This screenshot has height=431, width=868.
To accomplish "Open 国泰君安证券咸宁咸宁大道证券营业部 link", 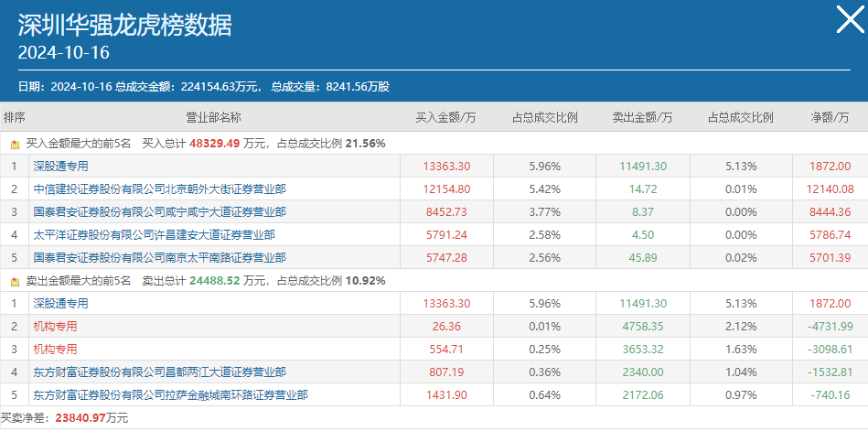I will (x=159, y=212).
